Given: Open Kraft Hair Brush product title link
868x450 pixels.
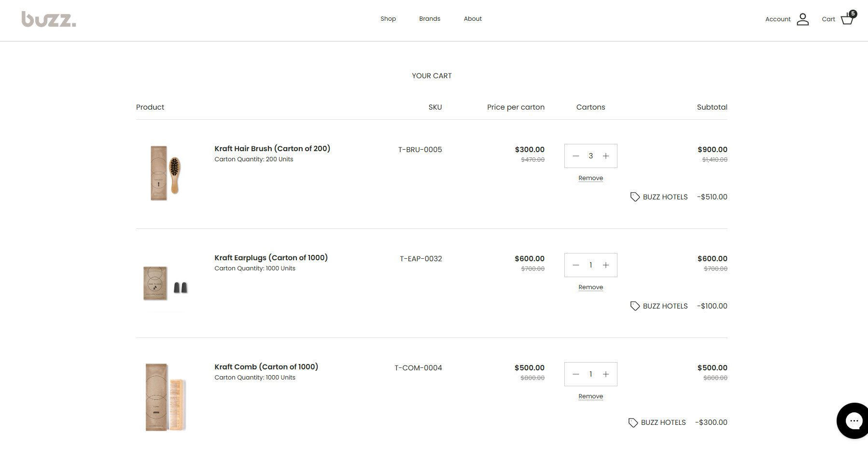Looking at the screenshot, I should [x=272, y=149].
